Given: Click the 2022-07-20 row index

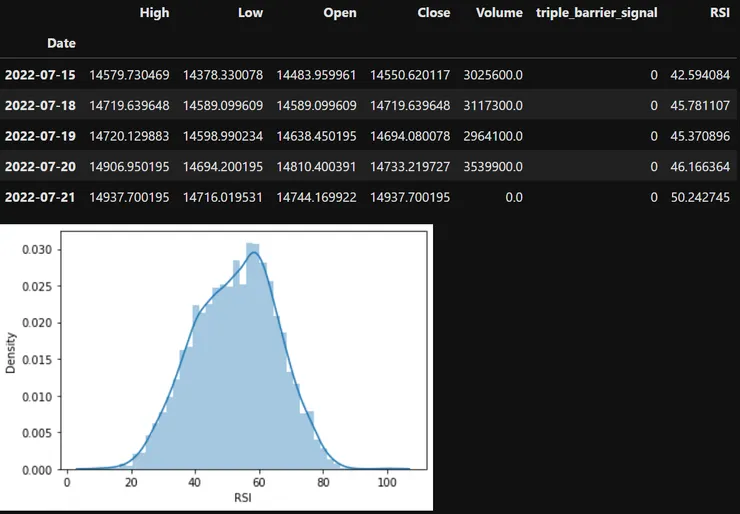Looking at the screenshot, I should [40, 167].
